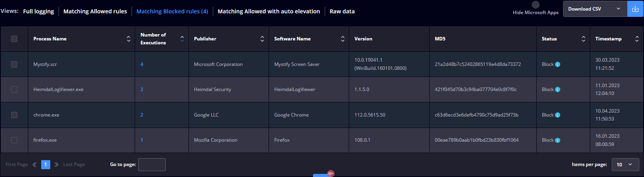Sort by Software Name column arrows
This screenshot has width=644, height=177.
pos(343,39)
